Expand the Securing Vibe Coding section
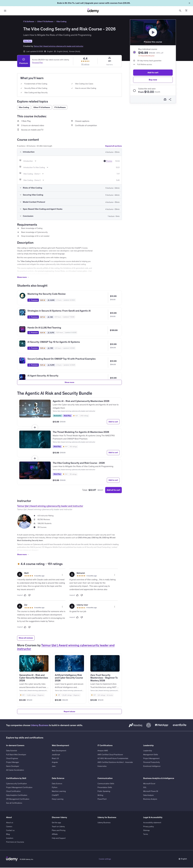The height and width of the screenshot is (868, 193). (69, 195)
